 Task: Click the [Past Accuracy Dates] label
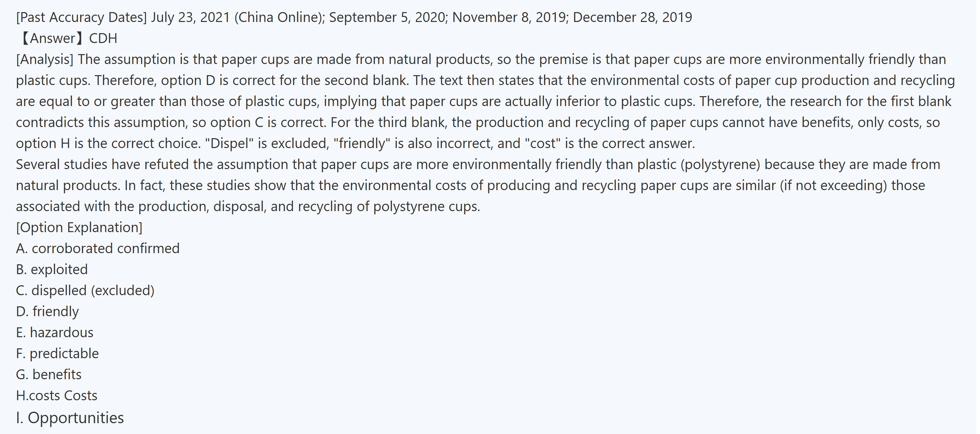(81, 18)
